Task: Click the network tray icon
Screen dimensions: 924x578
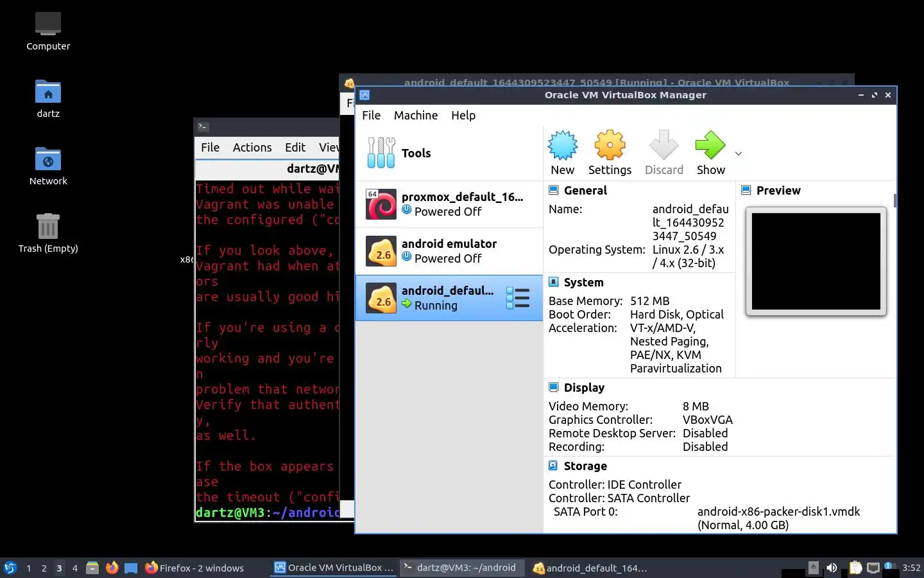Action: 873,568
